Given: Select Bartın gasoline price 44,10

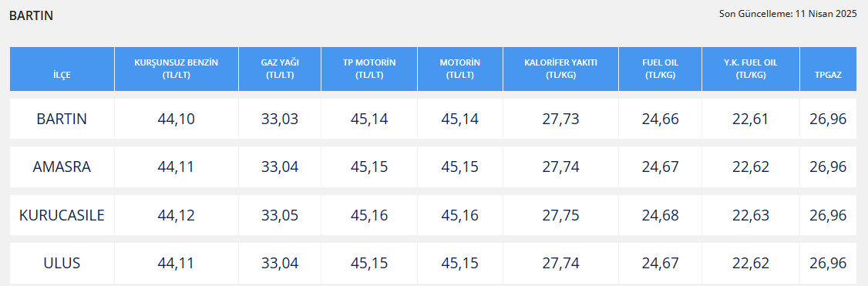Looking at the screenshot, I should pyautogui.click(x=177, y=119).
